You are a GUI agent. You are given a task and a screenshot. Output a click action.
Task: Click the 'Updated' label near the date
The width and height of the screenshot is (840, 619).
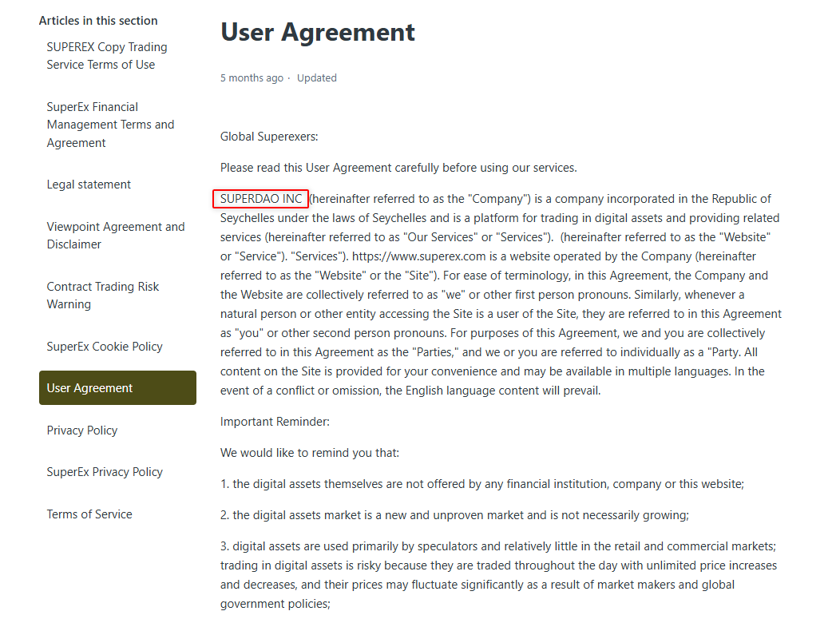317,78
